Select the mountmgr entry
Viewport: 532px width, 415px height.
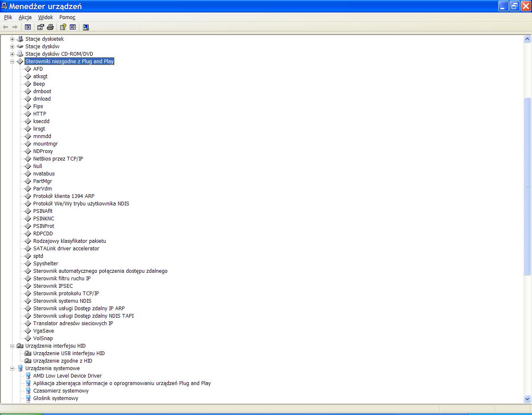[45, 144]
